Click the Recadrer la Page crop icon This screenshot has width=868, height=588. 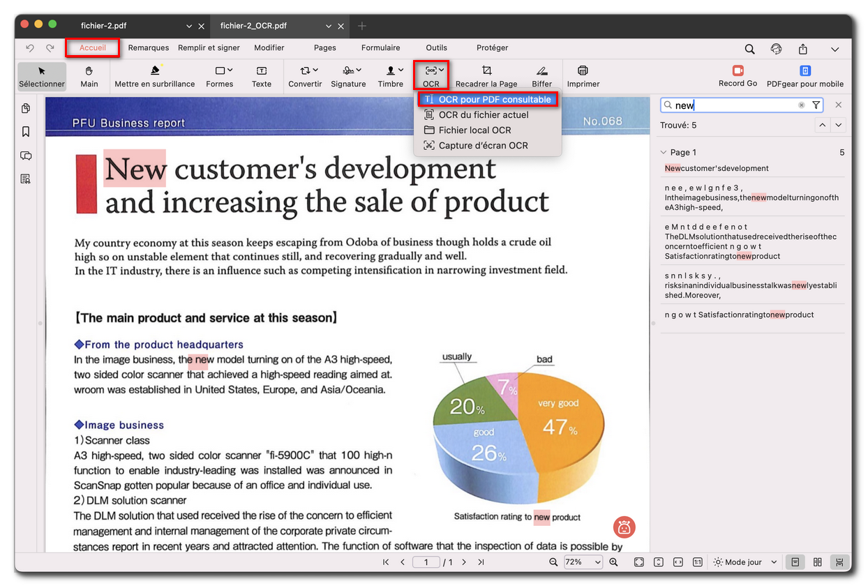point(486,70)
